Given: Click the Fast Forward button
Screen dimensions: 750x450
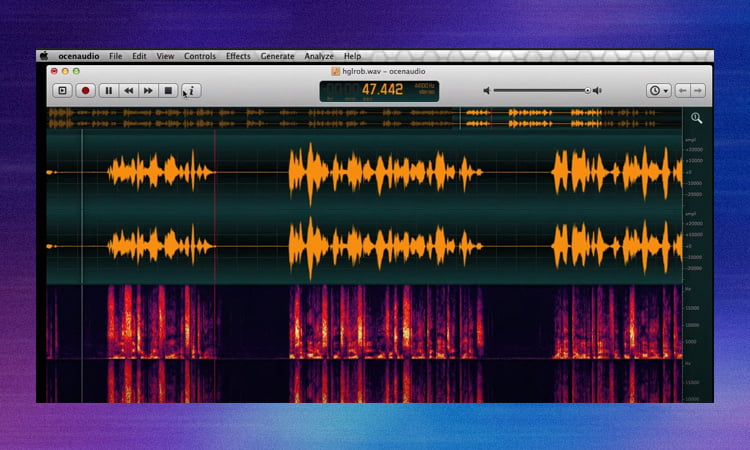Looking at the screenshot, I should pyautogui.click(x=148, y=90).
